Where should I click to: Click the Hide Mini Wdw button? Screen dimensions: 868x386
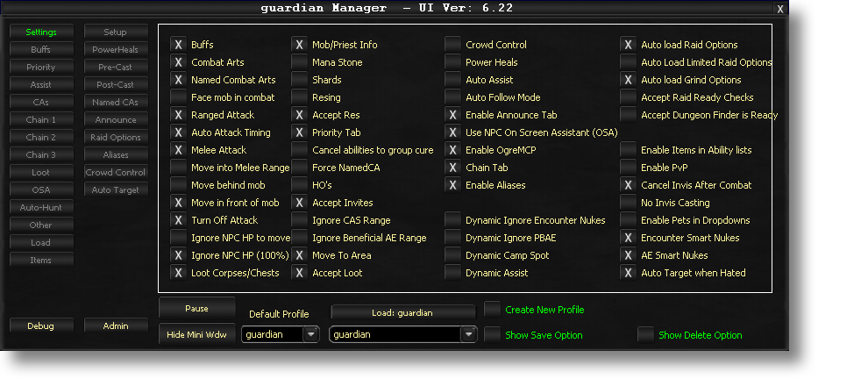click(197, 334)
